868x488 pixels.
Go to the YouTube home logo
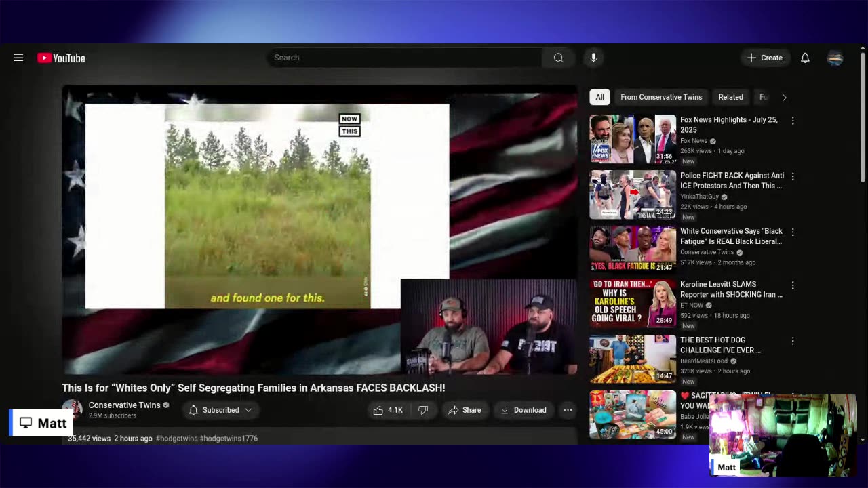61,58
